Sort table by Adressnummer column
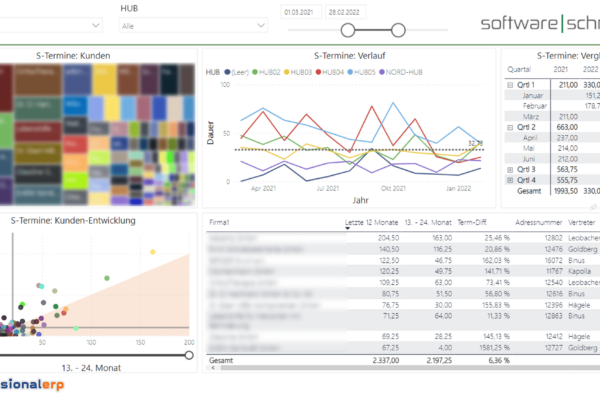The width and height of the screenshot is (600, 400). (539, 222)
